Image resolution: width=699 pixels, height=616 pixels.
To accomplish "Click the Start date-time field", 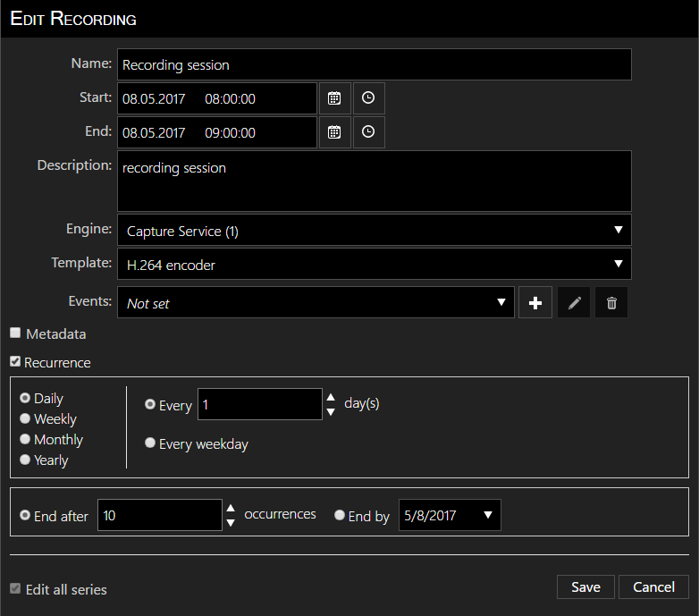I will pos(217,98).
